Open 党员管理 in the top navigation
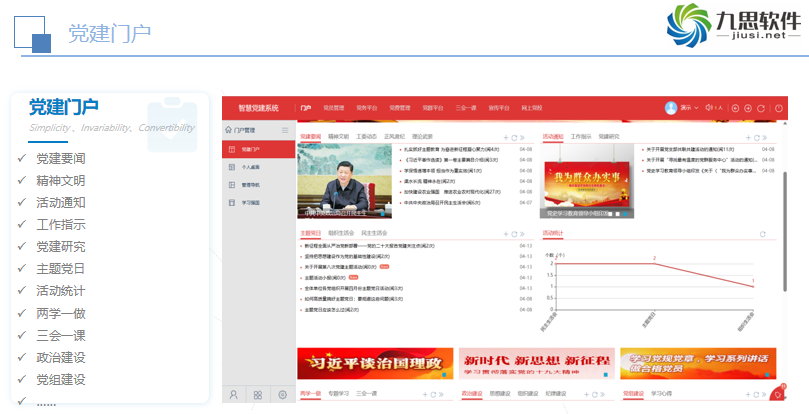809x414 pixels. click(333, 107)
